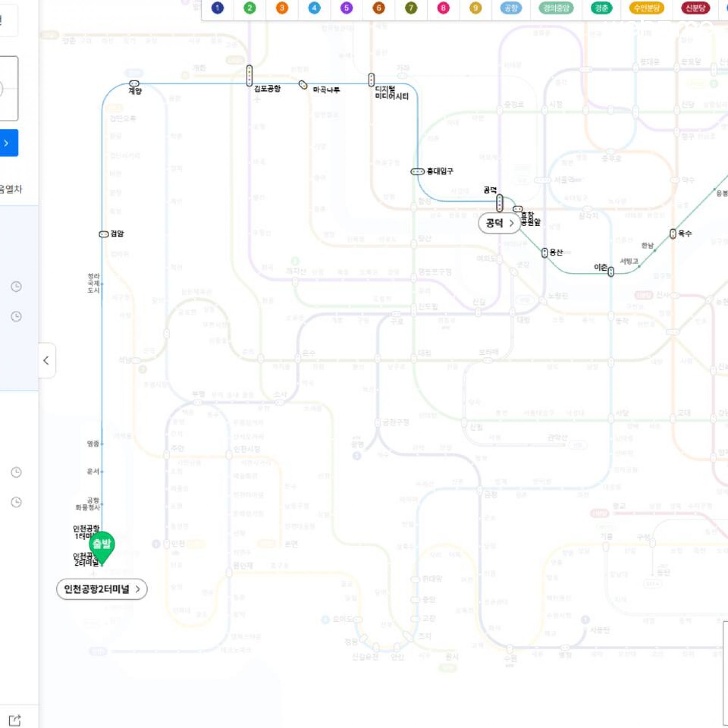The height and width of the screenshot is (728, 728).
Task: Select the brown Line 6 badge
Action: 379,8
